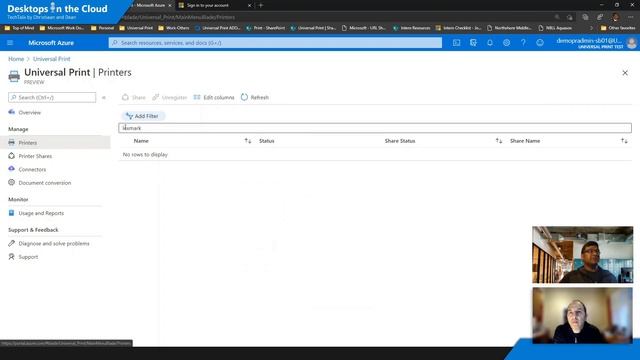Open the Overview page
The image size is (640, 360).
coord(29,113)
